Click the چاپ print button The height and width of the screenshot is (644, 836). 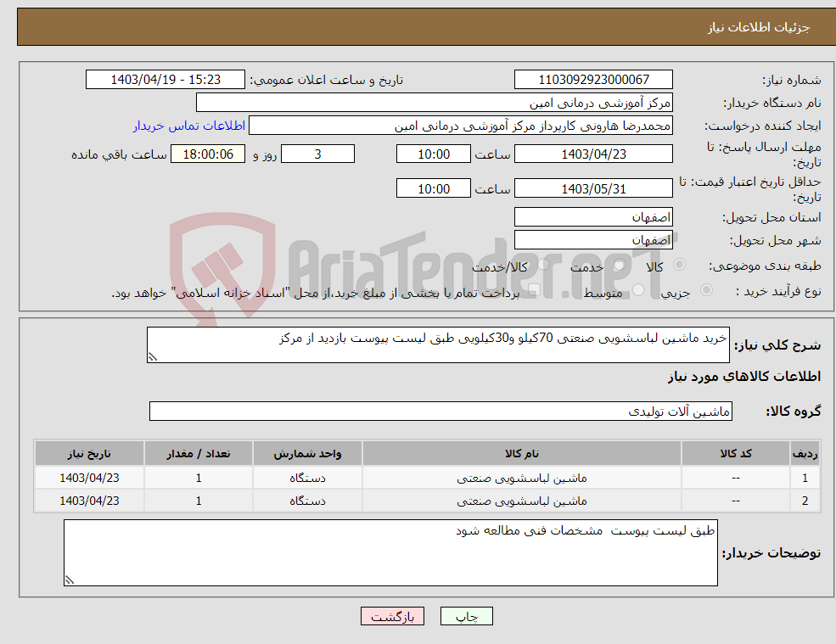[467, 616]
